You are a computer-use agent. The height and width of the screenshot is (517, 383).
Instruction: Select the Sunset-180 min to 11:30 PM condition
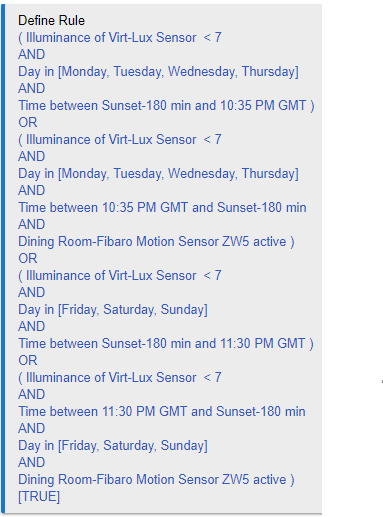(166, 344)
